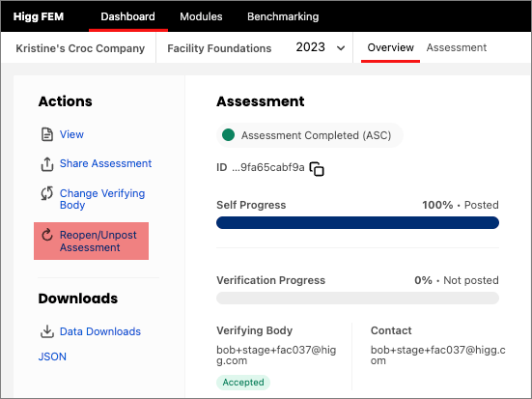The height and width of the screenshot is (399, 532).
Task: Click the Higg FEM logo text
Action: click(39, 16)
